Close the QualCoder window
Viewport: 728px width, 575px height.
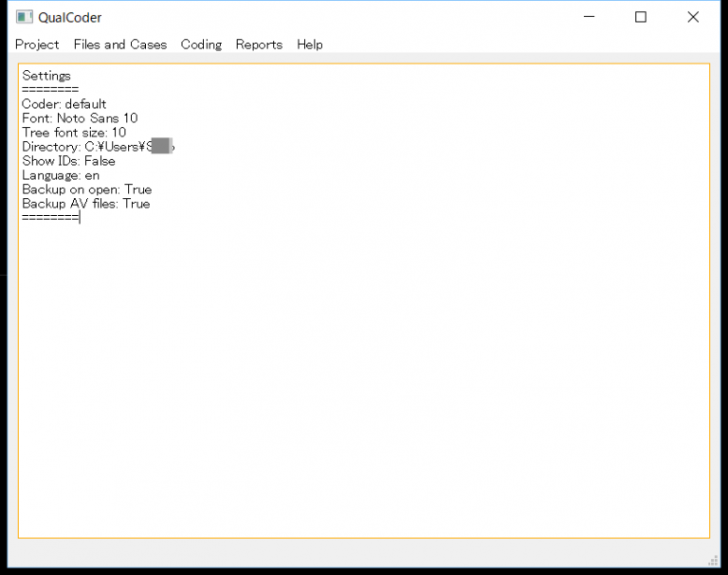693,17
